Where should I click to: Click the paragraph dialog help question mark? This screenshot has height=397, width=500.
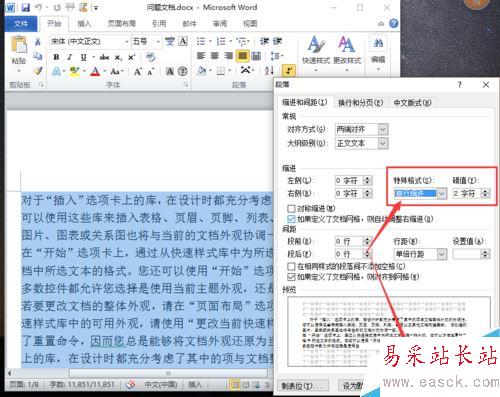(460, 85)
